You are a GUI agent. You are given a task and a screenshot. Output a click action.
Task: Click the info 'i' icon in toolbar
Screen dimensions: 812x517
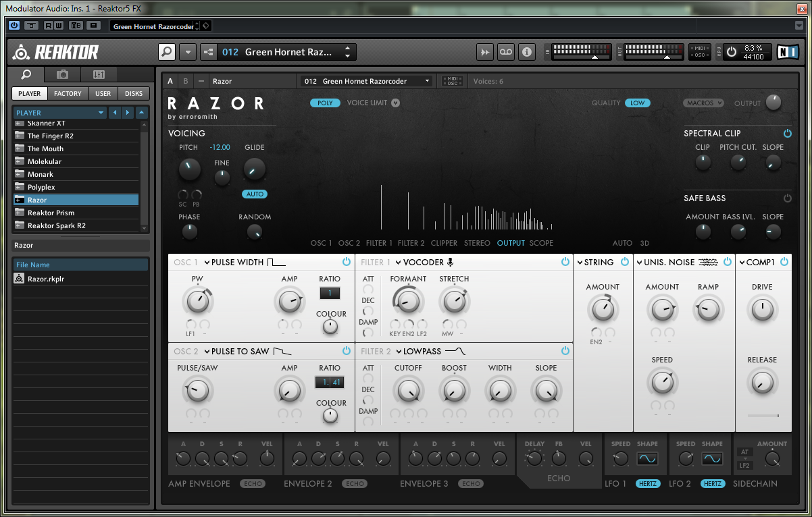click(x=527, y=52)
